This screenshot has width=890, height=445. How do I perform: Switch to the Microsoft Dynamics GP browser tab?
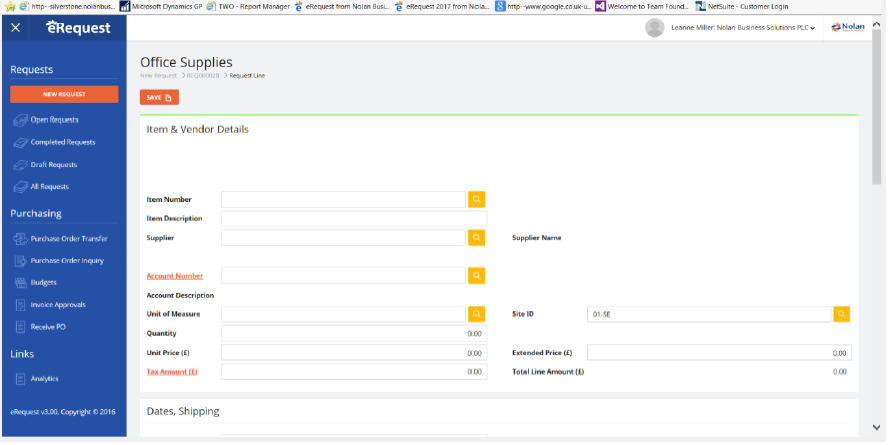170,6
